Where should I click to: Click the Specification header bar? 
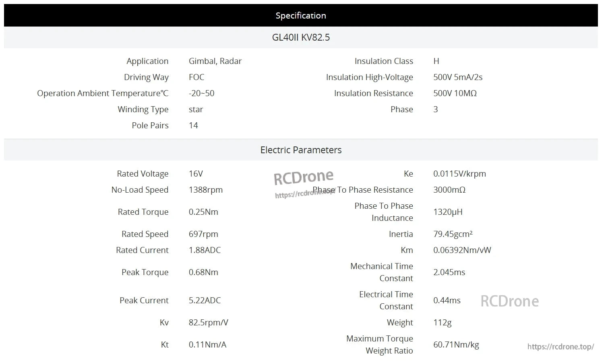(x=301, y=16)
